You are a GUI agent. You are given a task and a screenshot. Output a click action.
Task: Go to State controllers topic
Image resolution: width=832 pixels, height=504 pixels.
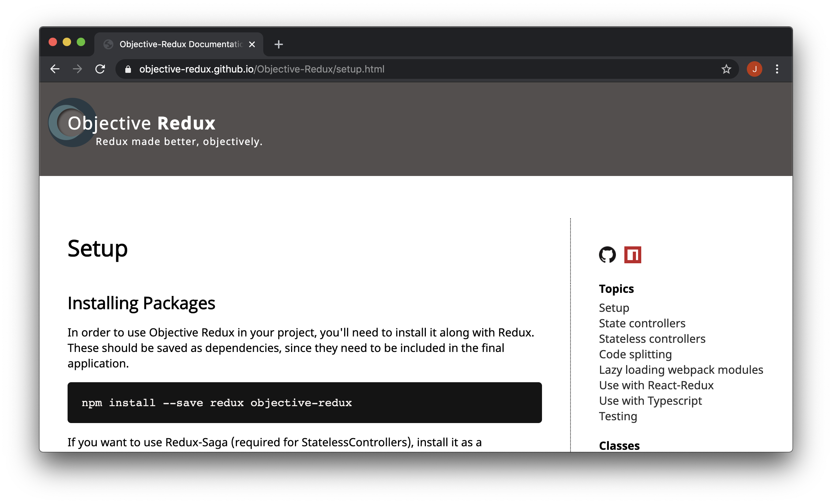pos(642,323)
